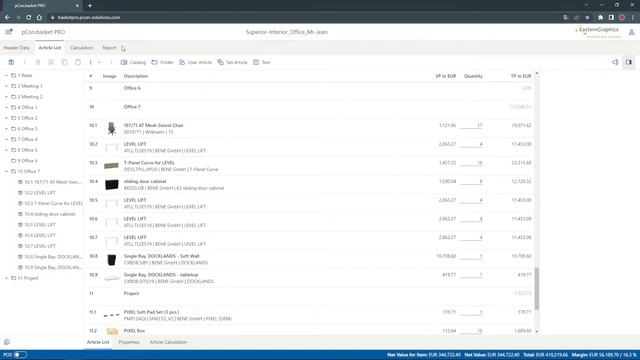Expand the 2 Meeting 1 folder
The height and width of the screenshot is (360, 640).
click(6, 86)
